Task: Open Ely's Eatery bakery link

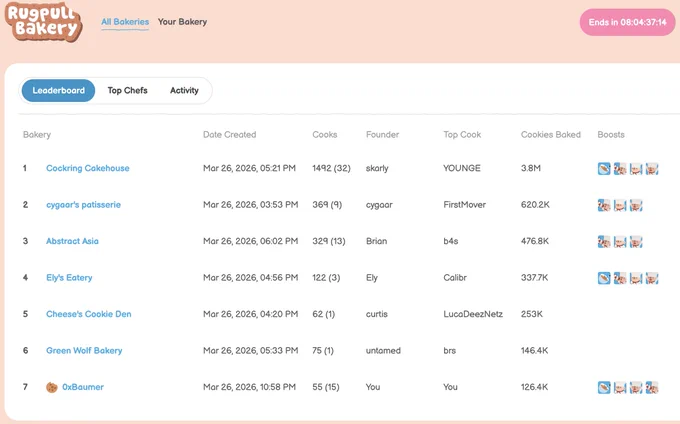Action: (x=69, y=277)
